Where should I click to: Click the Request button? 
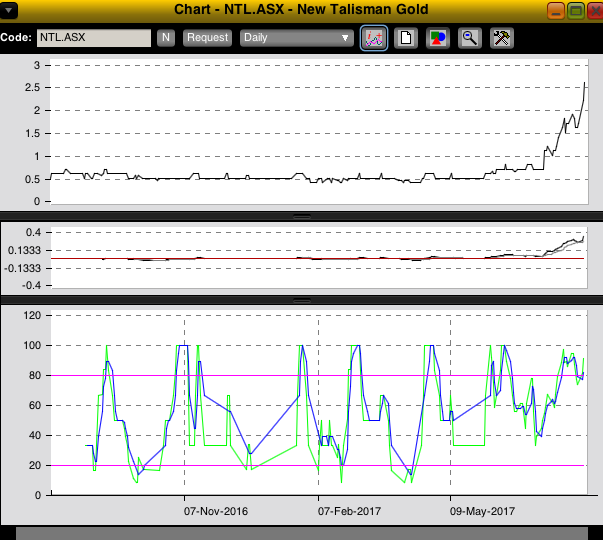207,38
